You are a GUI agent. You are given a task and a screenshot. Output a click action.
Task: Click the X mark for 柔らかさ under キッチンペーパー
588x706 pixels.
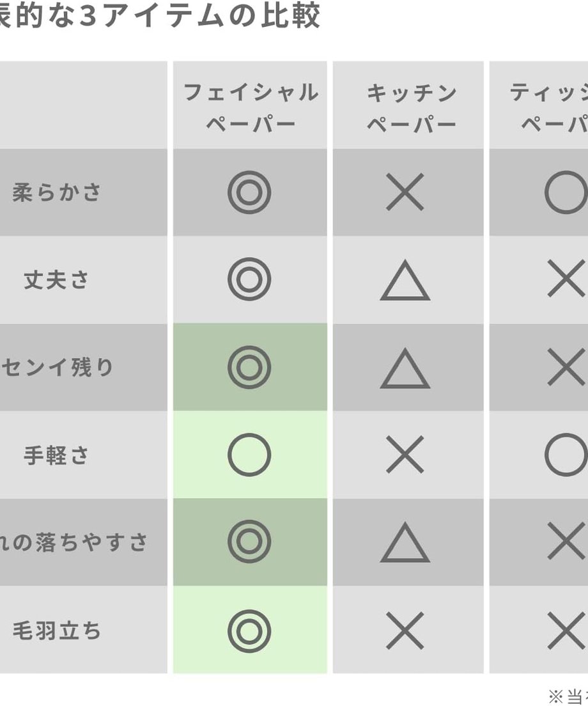(x=405, y=192)
